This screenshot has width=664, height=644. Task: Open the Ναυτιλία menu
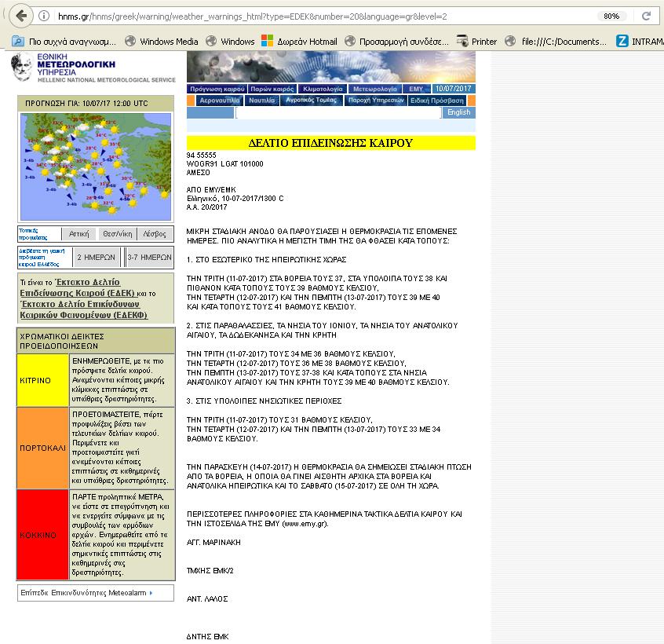tap(261, 101)
